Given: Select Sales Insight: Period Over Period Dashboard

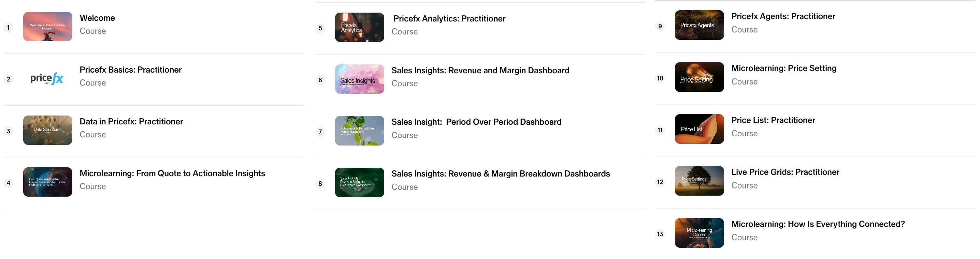Looking at the screenshot, I should point(476,122).
